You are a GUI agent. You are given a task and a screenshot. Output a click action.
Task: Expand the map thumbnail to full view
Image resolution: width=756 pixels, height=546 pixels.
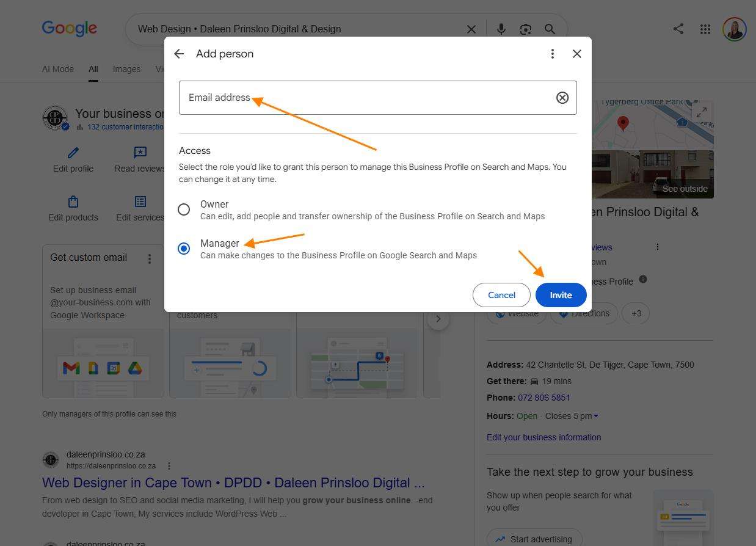702,113
